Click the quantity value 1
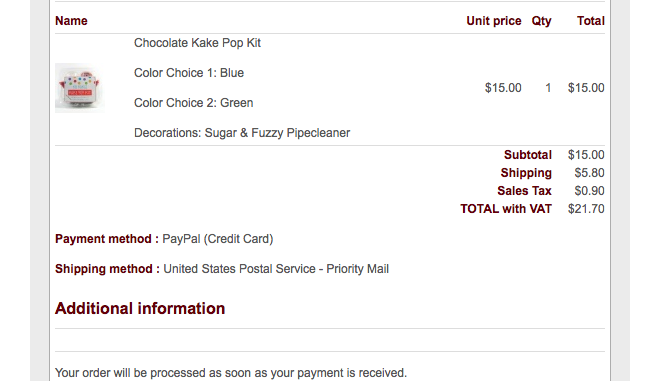672x381 pixels. pos(548,88)
